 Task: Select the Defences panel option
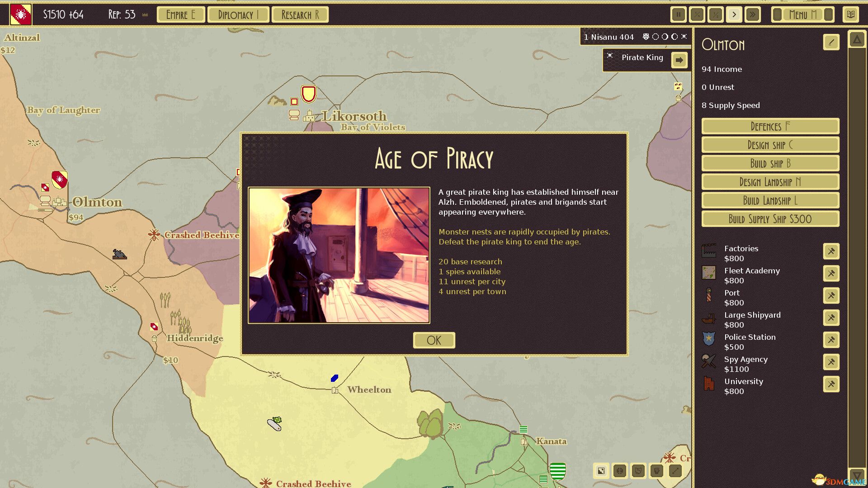coord(770,127)
